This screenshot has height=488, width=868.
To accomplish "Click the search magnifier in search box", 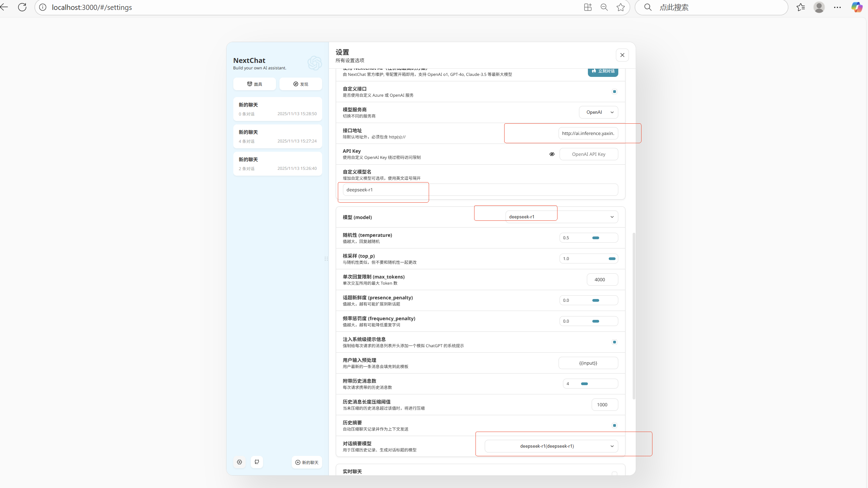I will (648, 7).
